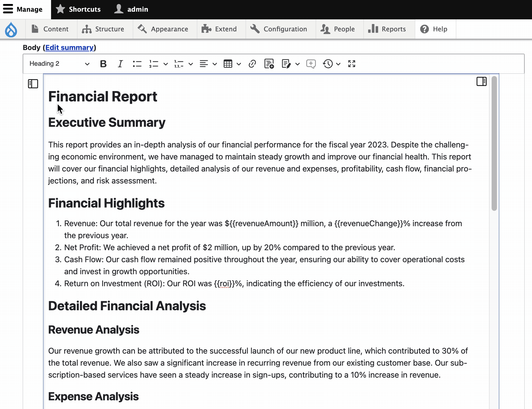The width and height of the screenshot is (532, 409).
Task: Open the document outline sidebar
Action: [33, 84]
